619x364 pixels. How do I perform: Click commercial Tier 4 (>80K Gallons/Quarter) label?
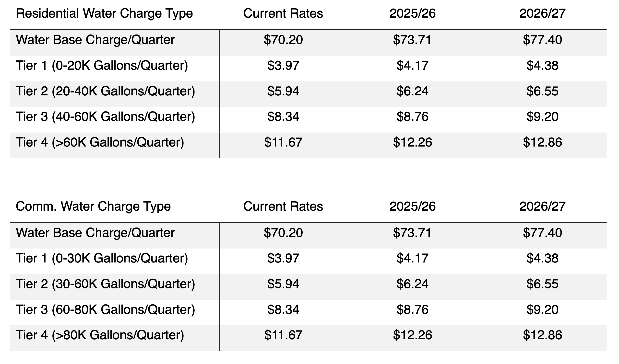[x=100, y=335]
